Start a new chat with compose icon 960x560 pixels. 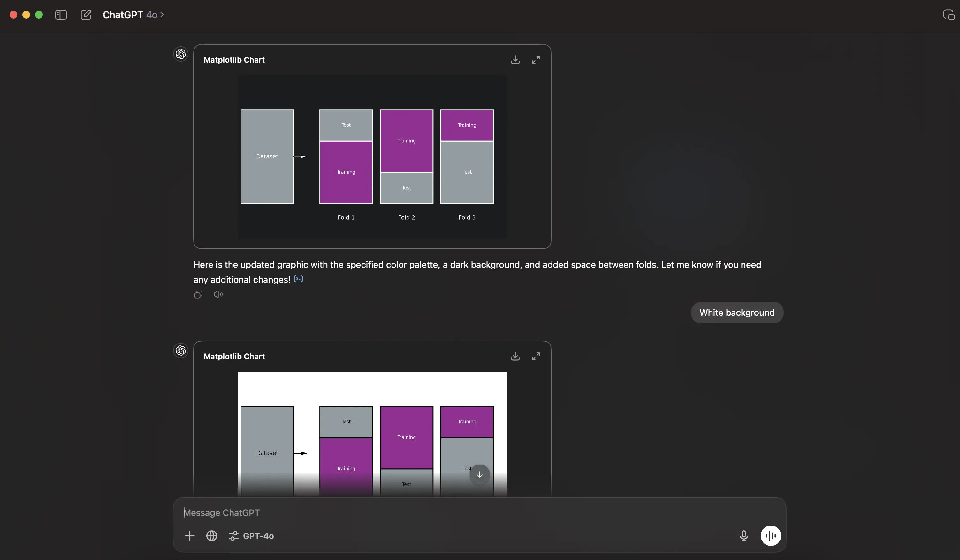click(x=86, y=15)
